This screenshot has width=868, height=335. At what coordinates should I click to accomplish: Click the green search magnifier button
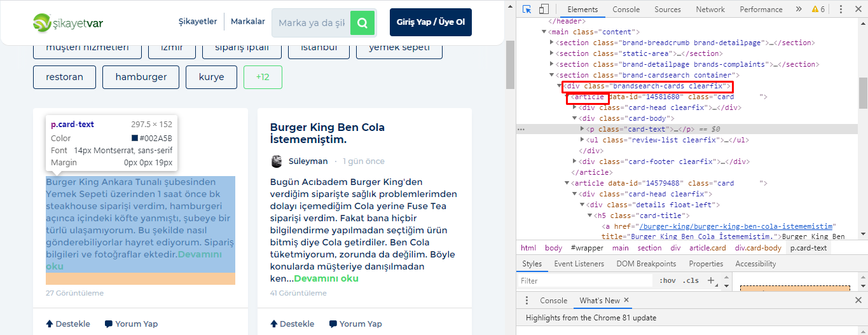pyautogui.click(x=362, y=23)
